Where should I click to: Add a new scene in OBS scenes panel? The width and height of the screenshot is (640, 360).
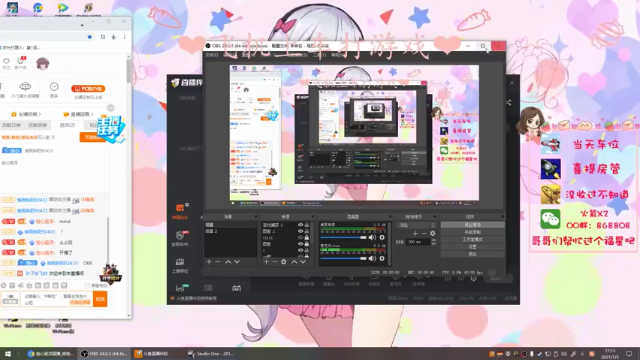[x=209, y=262]
